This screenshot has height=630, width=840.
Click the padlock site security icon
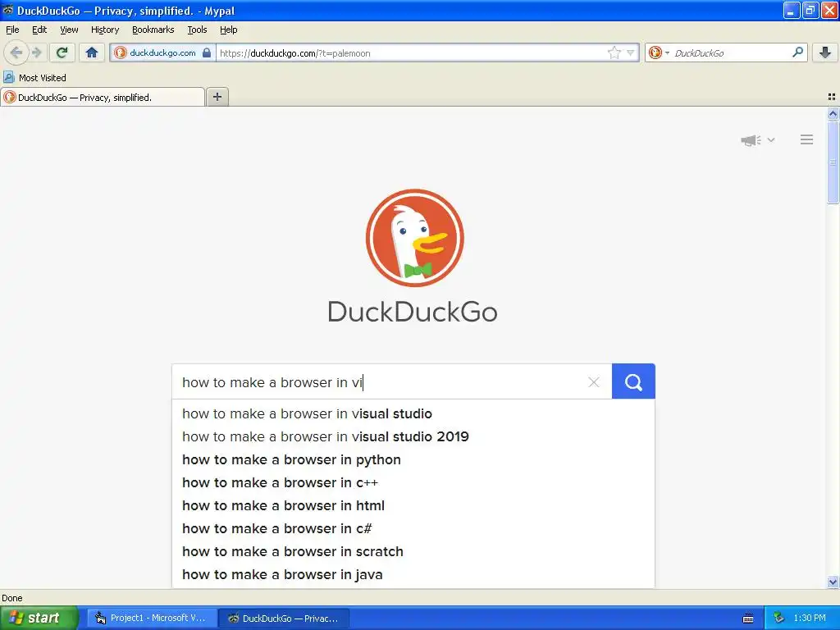click(207, 52)
